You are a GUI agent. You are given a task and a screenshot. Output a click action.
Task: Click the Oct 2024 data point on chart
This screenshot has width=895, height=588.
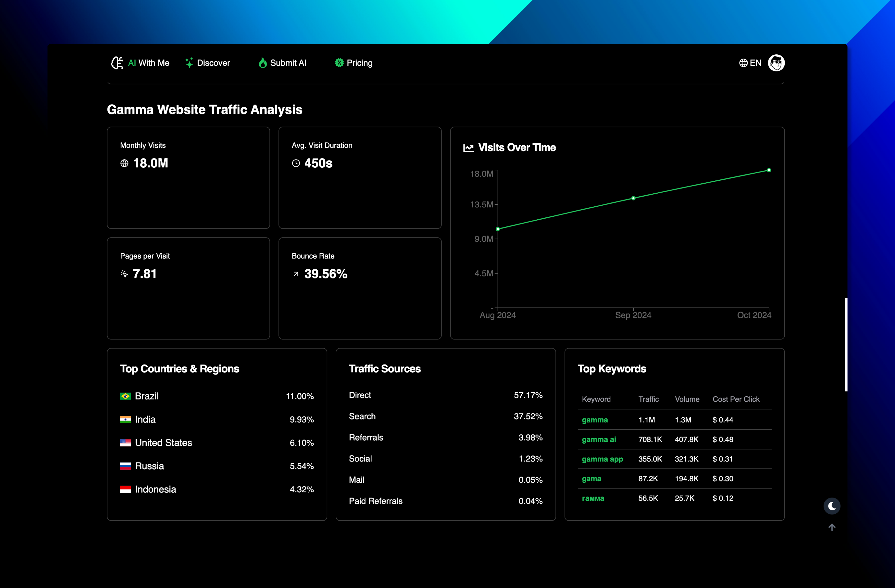[769, 170]
